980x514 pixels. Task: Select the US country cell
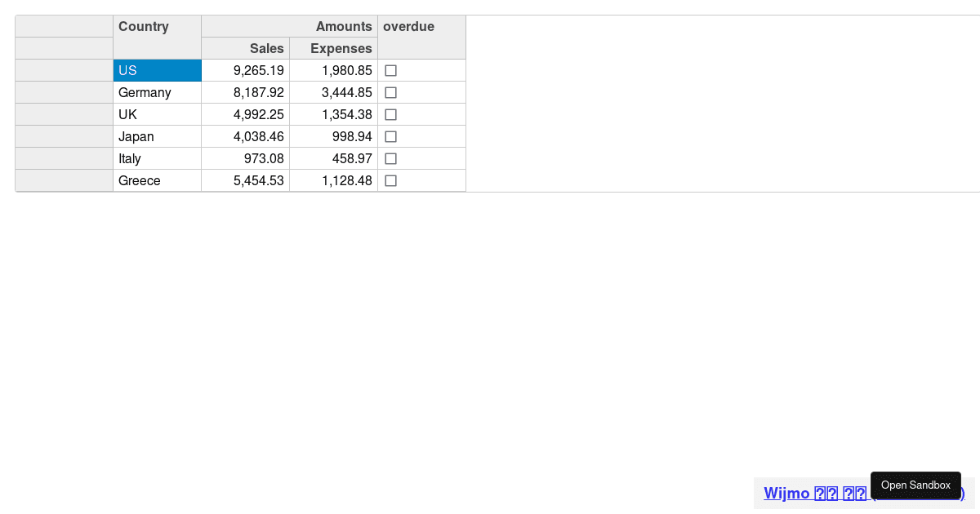pyautogui.click(x=157, y=70)
